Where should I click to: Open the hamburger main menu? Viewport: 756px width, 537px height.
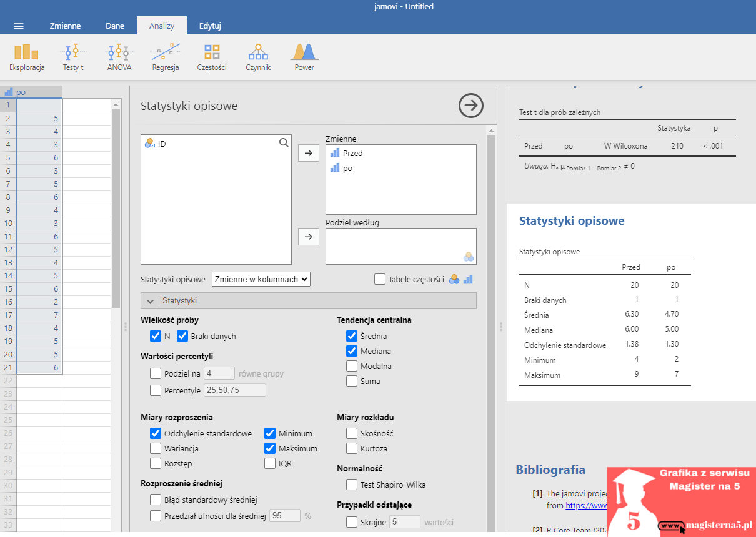(19, 26)
